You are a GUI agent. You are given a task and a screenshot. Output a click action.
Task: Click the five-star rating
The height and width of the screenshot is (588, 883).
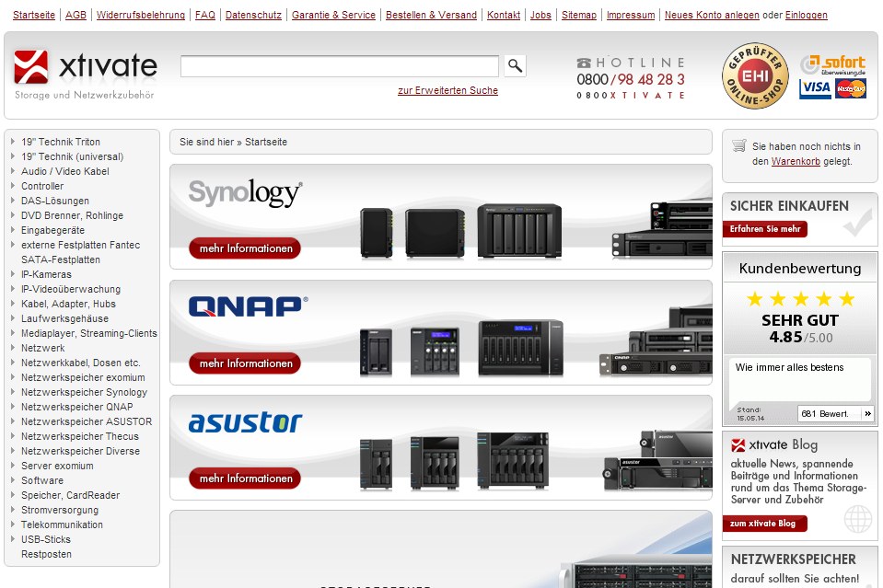point(800,298)
